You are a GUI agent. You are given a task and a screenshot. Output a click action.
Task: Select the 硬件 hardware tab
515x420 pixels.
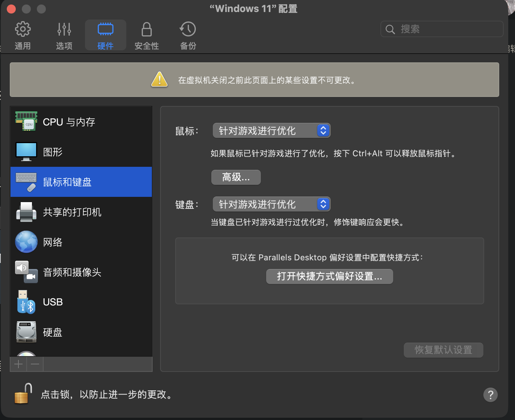(x=106, y=35)
